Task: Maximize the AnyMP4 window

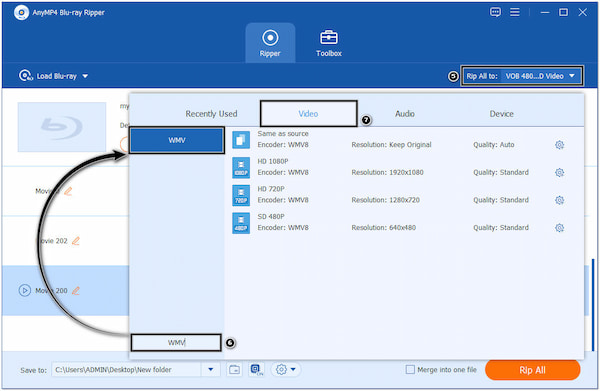Action: click(x=563, y=12)
